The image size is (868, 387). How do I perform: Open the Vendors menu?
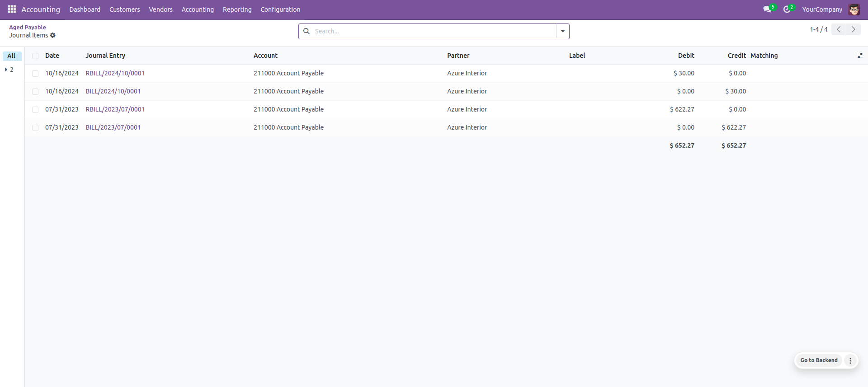pos(161,9)
